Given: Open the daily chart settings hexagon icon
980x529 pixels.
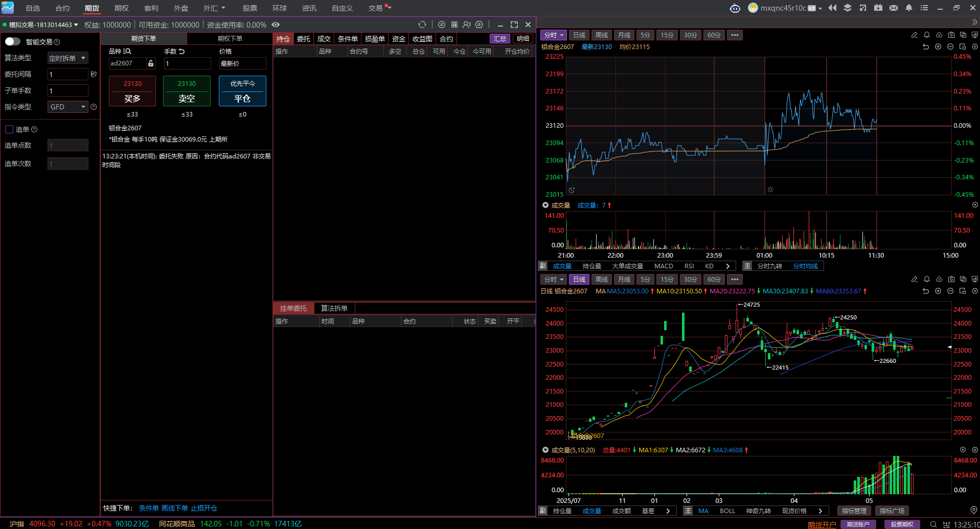Looking at the screenshot, I should click(x=975, y=291).
